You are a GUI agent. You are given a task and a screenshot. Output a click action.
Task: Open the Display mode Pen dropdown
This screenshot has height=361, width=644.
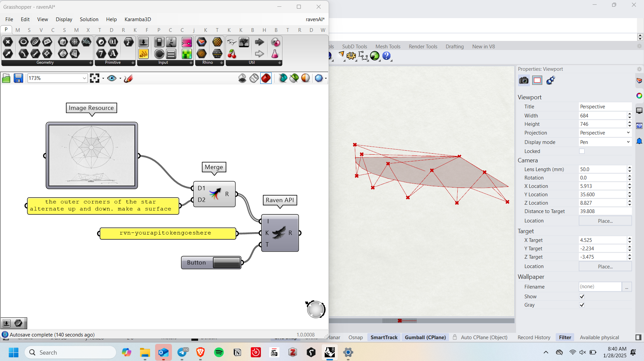[605, 142]
